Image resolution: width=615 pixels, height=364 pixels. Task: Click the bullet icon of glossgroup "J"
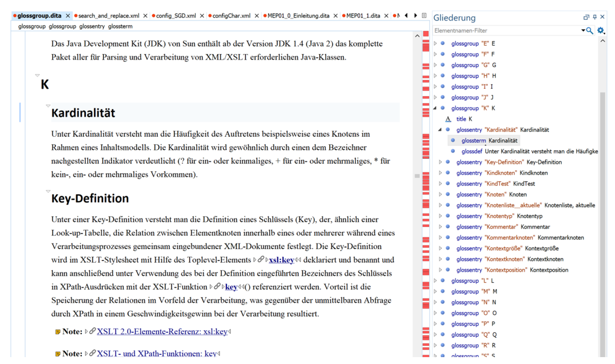tap(443, 97)
